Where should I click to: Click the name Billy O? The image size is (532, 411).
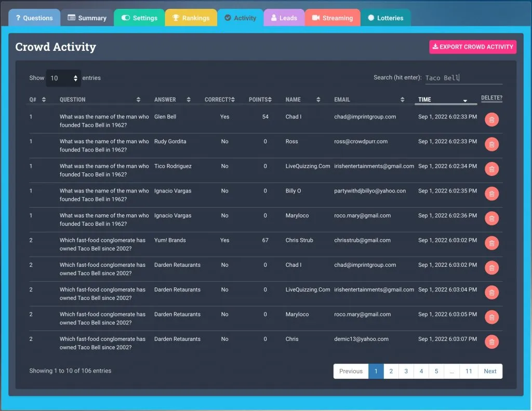(x=293, y=191)
